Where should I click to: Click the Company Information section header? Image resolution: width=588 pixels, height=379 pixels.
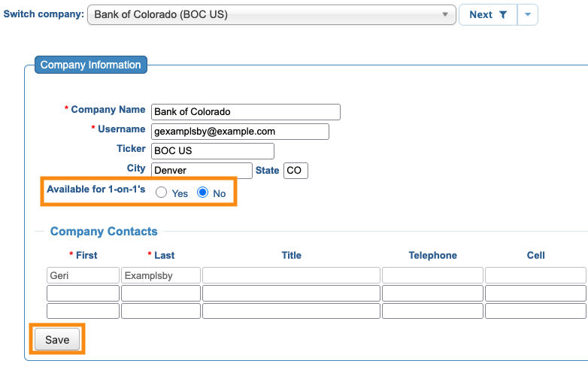pos(91,65)
